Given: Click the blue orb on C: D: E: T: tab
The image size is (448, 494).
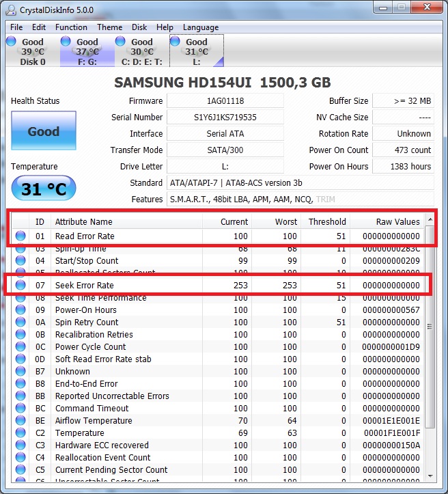Looking at the screenshot, I should click(x=120, y=41).
